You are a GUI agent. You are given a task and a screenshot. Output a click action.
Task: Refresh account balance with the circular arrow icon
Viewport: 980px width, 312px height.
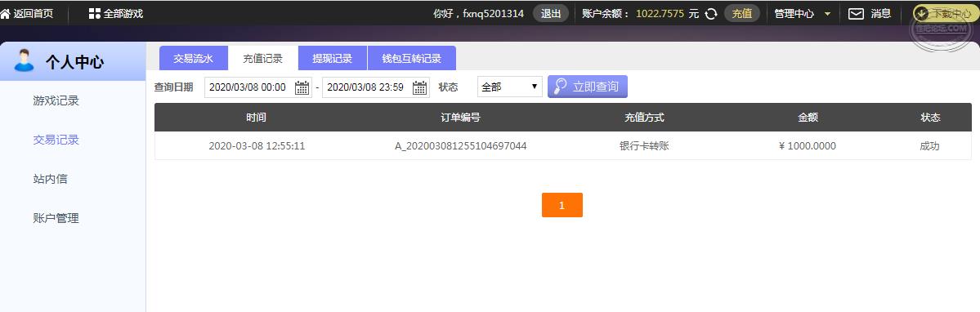pyautogui.click(x=710, y=14)
